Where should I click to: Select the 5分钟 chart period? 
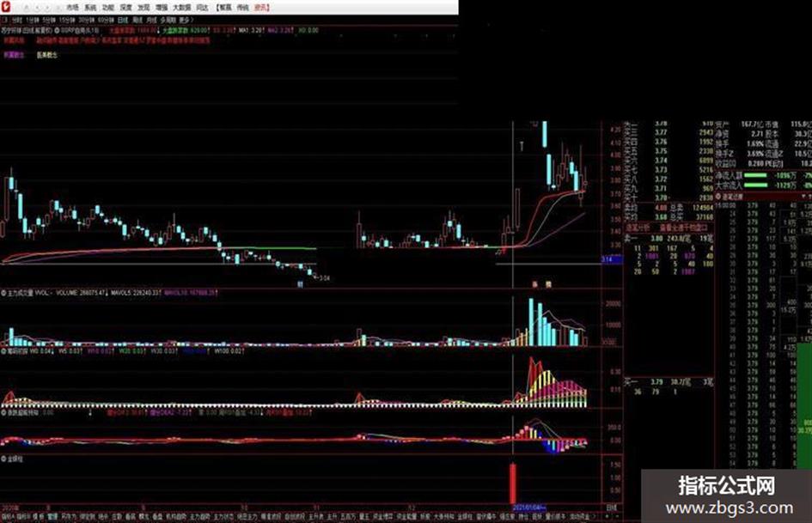[x=49, y=20]
